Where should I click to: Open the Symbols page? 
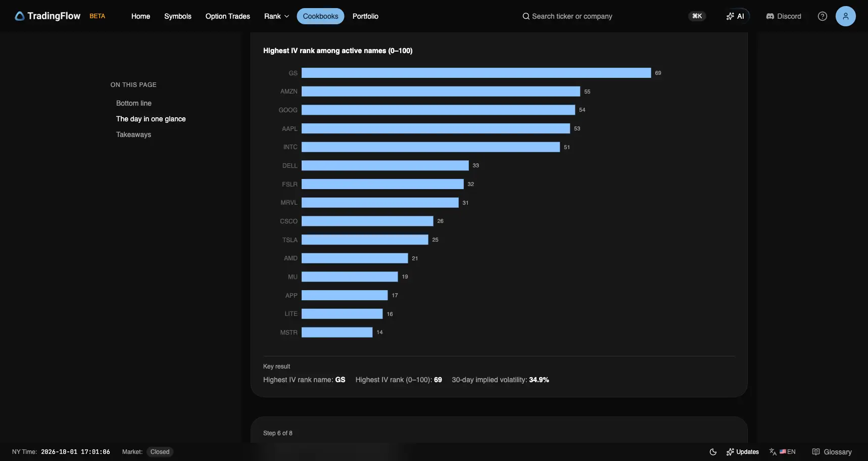(x=178, y=16)
